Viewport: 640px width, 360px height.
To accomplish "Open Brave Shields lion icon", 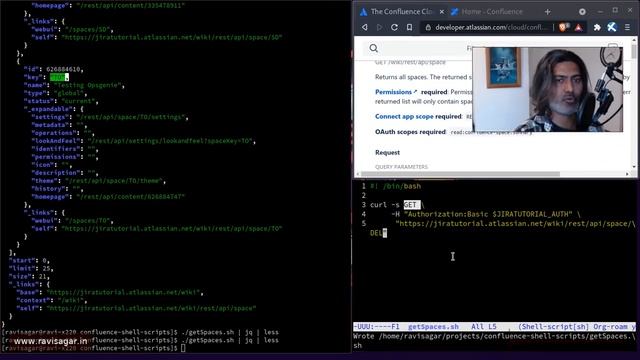I will (x=564, y=27).
